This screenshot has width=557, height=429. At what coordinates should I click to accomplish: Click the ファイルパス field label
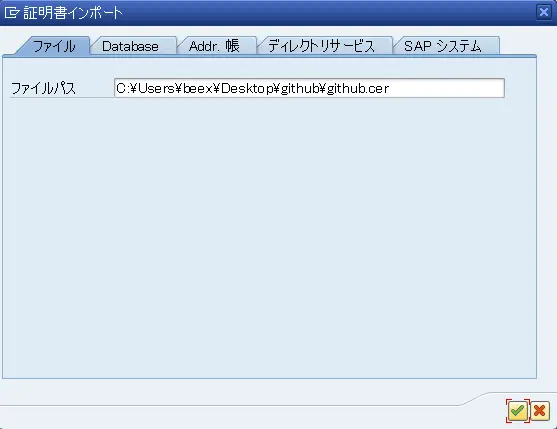pos(43,88)
